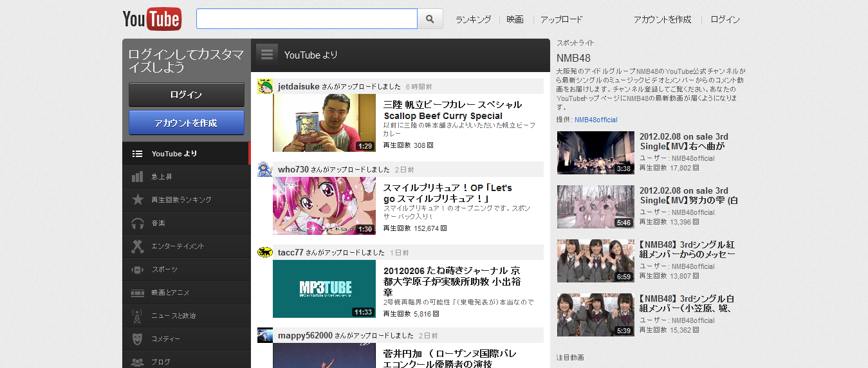The height and width of the screenshot is (368, 868).
Task: Click the ニュースと政治 tower icon
Action: (137, 316)
